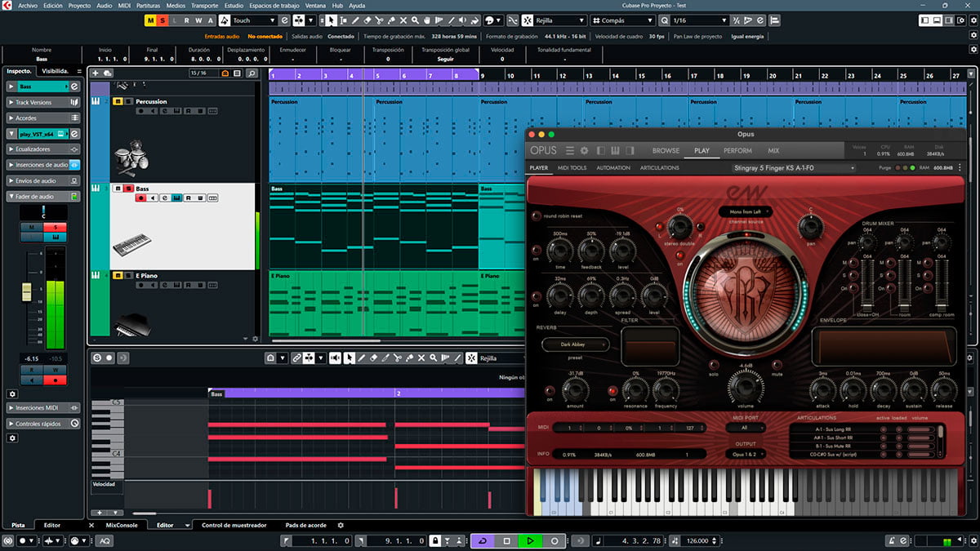Open ARTICULATIONS subtab in Opus
This screenshot has height=551, width=980.
(x=659, y=168)
